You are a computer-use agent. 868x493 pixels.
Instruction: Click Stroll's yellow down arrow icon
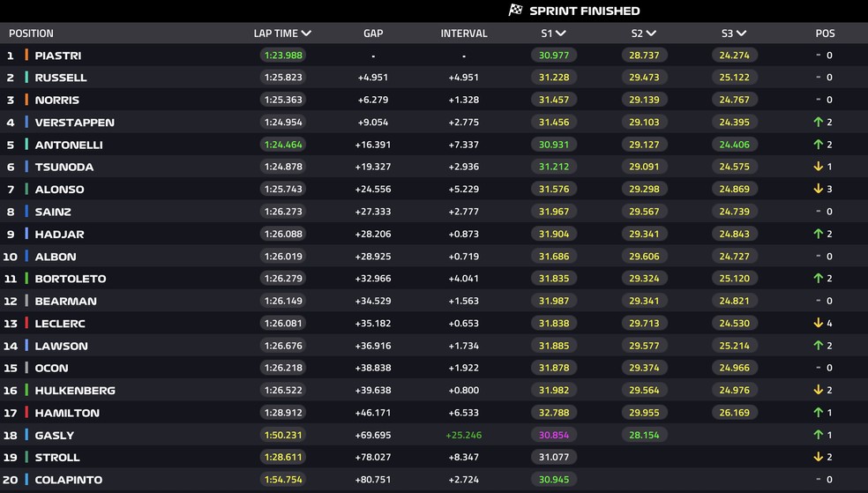pos(818,458)
